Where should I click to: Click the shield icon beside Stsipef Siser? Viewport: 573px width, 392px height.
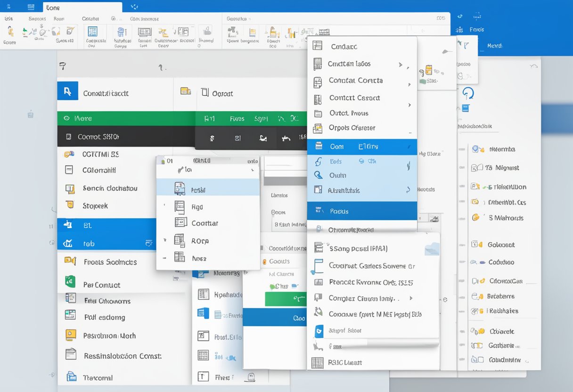(319, 331)
